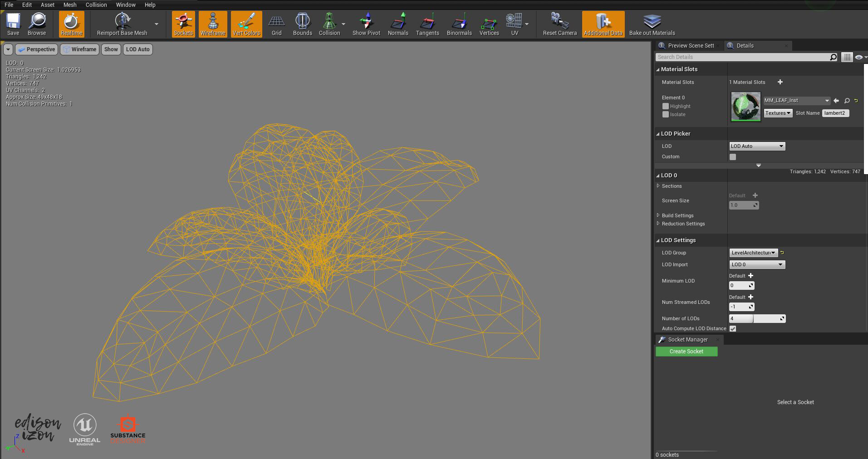The height and width of the screenshot is (459, 868).
Task: Open the LOD Auto dropdown in LOD Picker
Action: [x=757, y=146]
